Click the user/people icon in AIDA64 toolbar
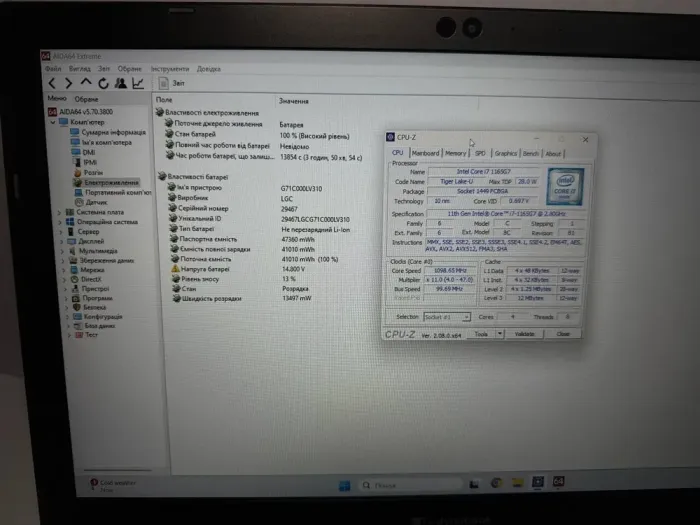Viewport: 700px width, 525px height. click(119, 83)
